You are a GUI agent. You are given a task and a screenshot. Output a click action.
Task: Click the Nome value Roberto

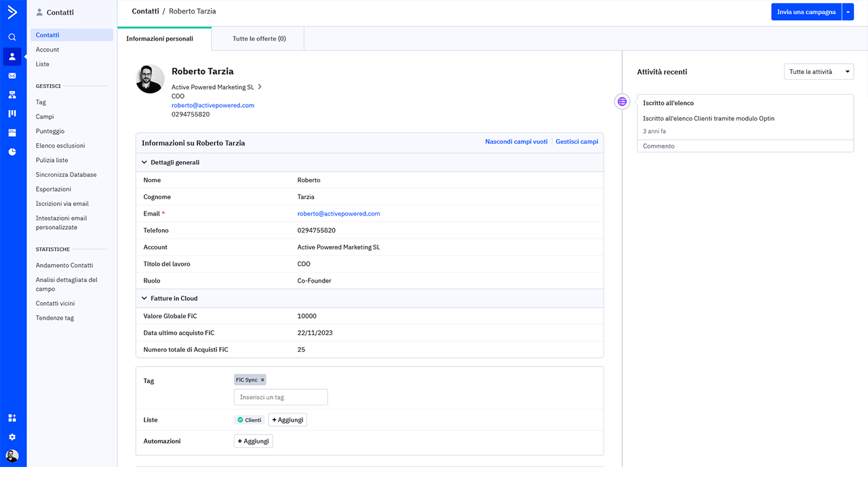[x=309, y=180]
